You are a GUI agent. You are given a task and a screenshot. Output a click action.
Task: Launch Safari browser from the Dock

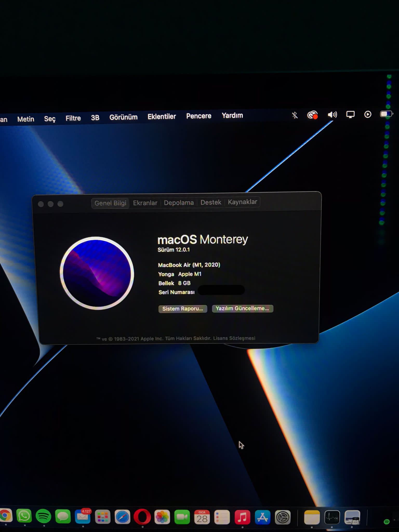click(122, 517)
